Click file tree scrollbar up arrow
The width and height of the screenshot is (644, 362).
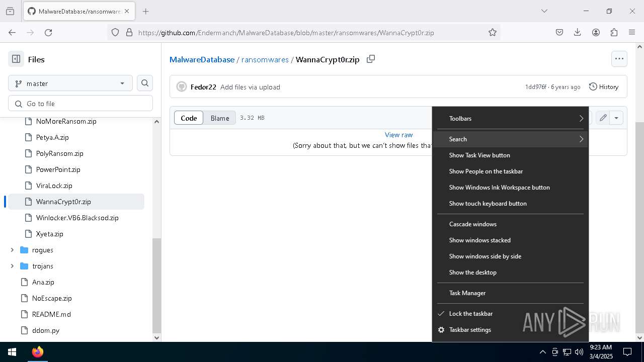pyautogui.click(x=156, y=122)
